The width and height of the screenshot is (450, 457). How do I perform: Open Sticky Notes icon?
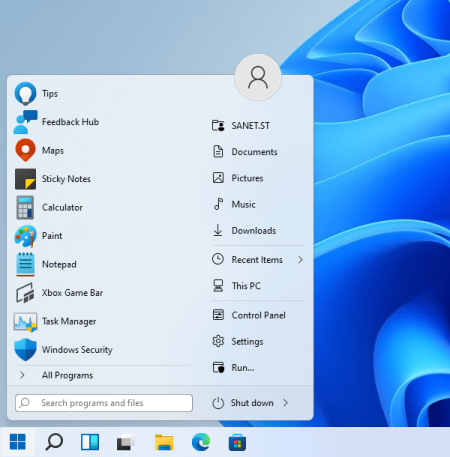(x=25, y=179)
